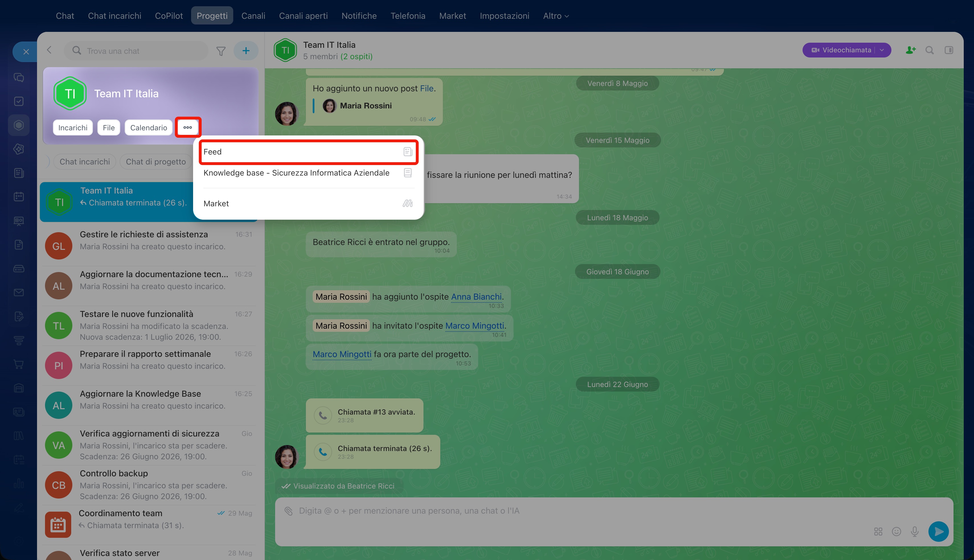
Task: Open the apps grid icon in message box
Action: click(878, 532)
